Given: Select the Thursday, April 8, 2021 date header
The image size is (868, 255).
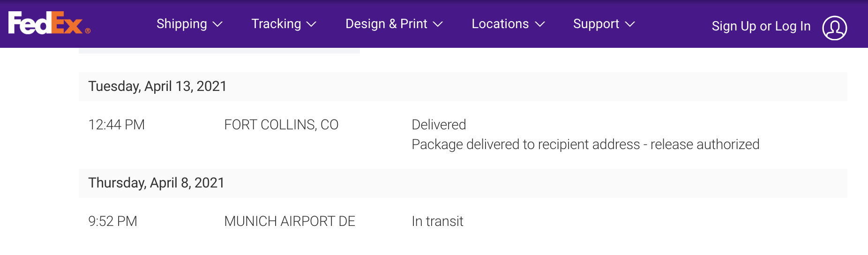Looking at the screenshot, I should click(156, 183).
